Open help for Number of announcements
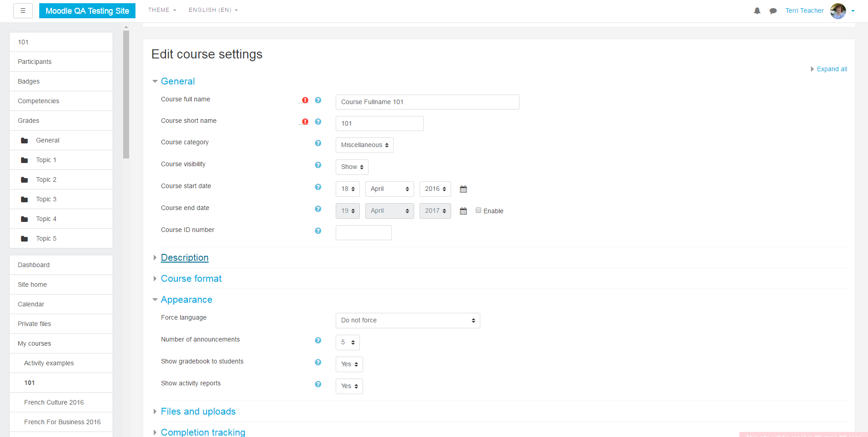The height and width of the screenshot is (437, 868). point(318,340)
